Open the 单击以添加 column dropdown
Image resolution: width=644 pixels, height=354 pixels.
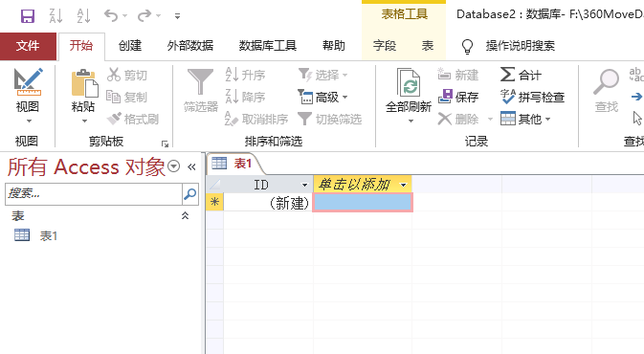pos(403,185)
